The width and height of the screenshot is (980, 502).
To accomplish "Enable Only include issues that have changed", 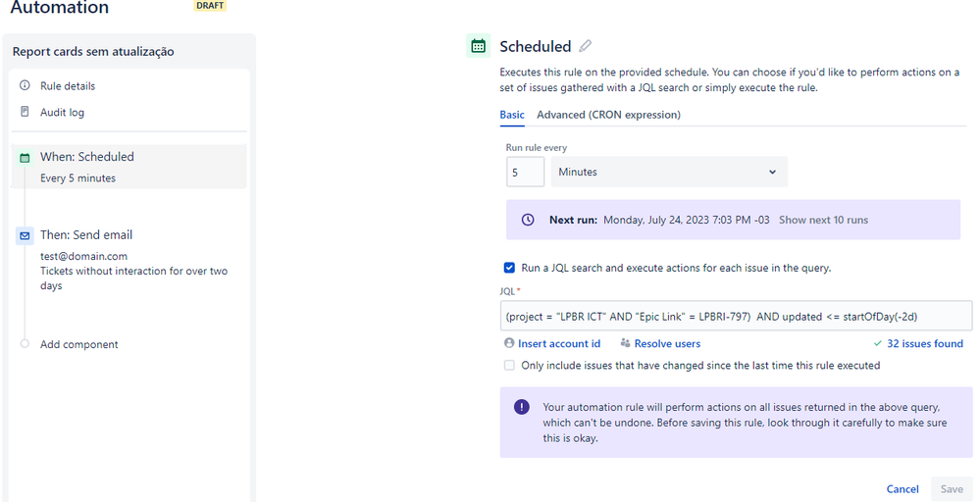I will click(x=509, y=366).
